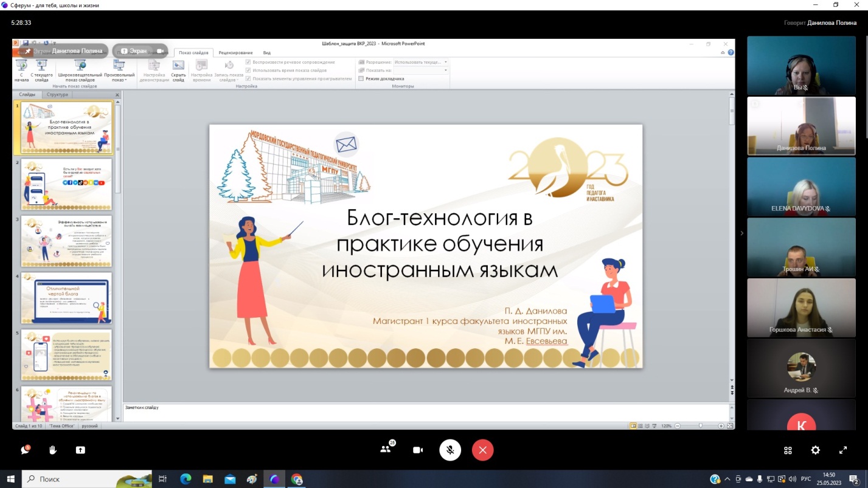Open 'Разрешение' dropdown in Monitors group

(420, 62)
